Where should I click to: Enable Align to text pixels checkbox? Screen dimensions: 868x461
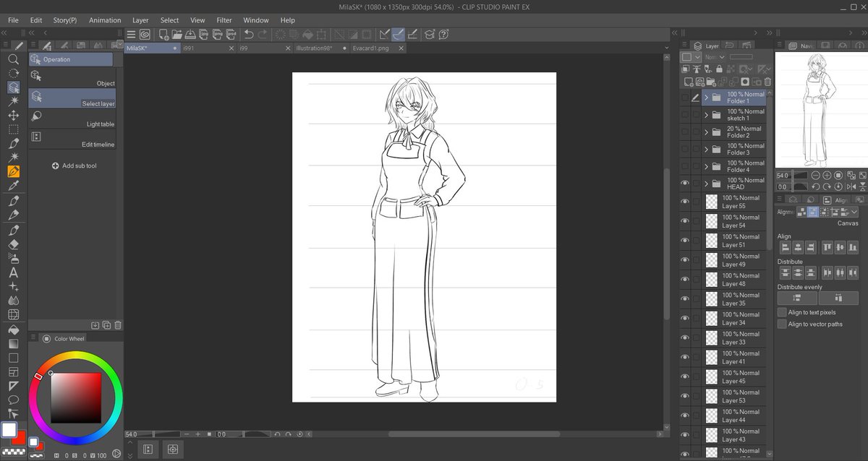782,312
